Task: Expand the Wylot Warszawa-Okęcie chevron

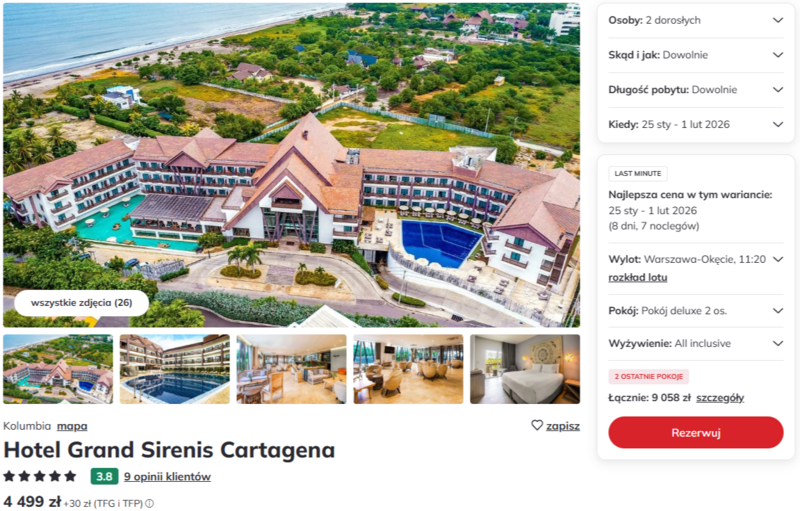Action: coord(778,259)
